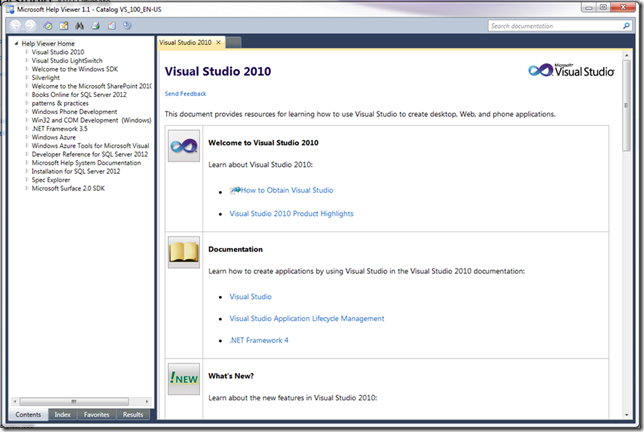Open How to Obtain Visual Studio link
Screen dimensions: 644x432
pos(287,190)
